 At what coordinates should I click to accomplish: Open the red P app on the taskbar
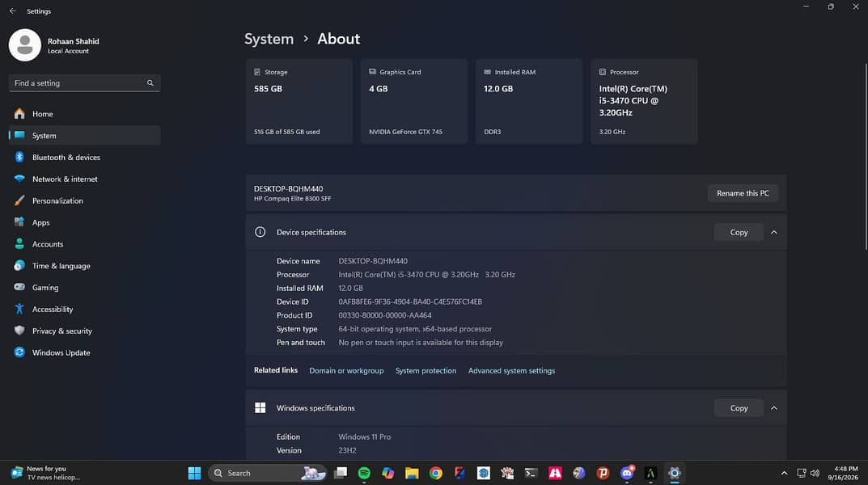coord(603,473)
